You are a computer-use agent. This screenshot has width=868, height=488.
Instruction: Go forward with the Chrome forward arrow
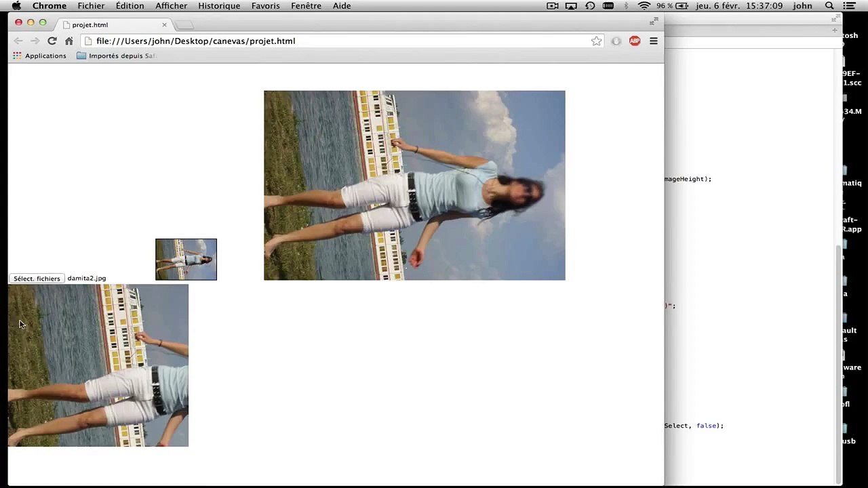pyautogui.click(x=35, y=41)
